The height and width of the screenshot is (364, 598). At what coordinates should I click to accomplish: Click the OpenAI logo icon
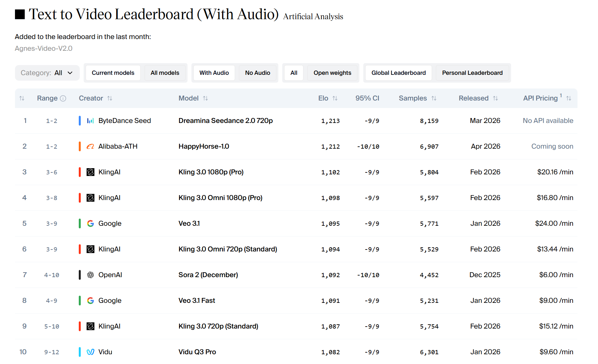point(90,275)
